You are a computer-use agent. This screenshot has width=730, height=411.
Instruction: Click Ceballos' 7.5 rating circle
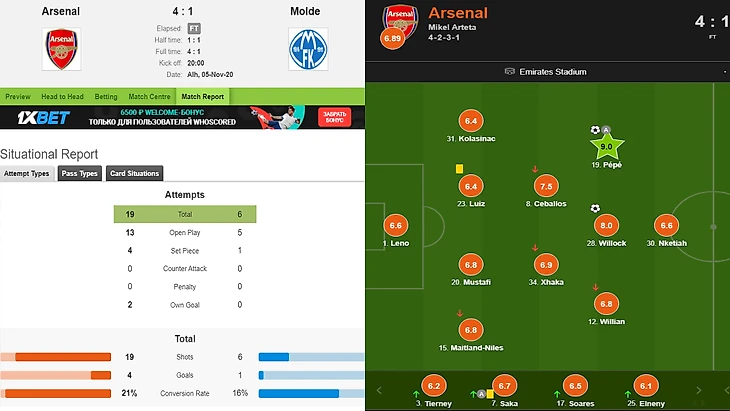pos(546,186)
